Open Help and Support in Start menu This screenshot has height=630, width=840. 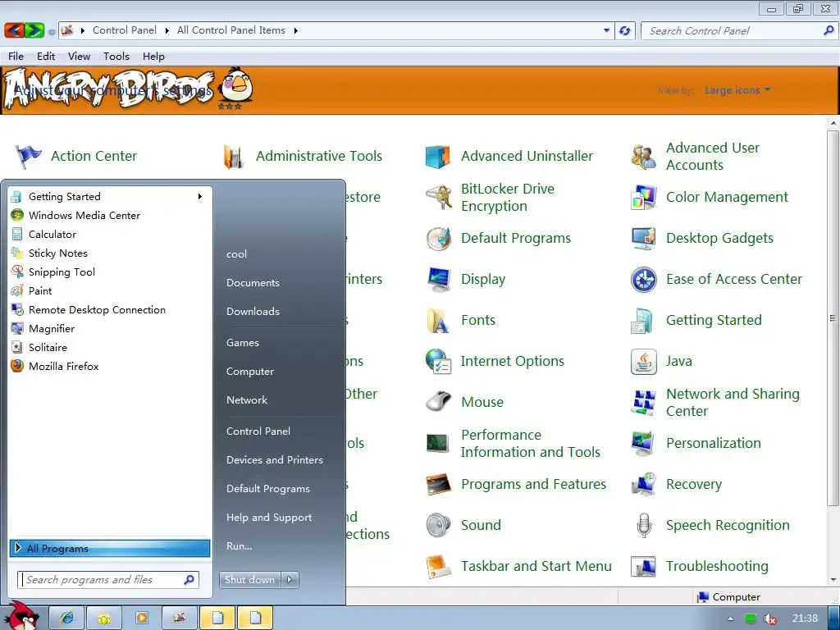tap(269, 518)
